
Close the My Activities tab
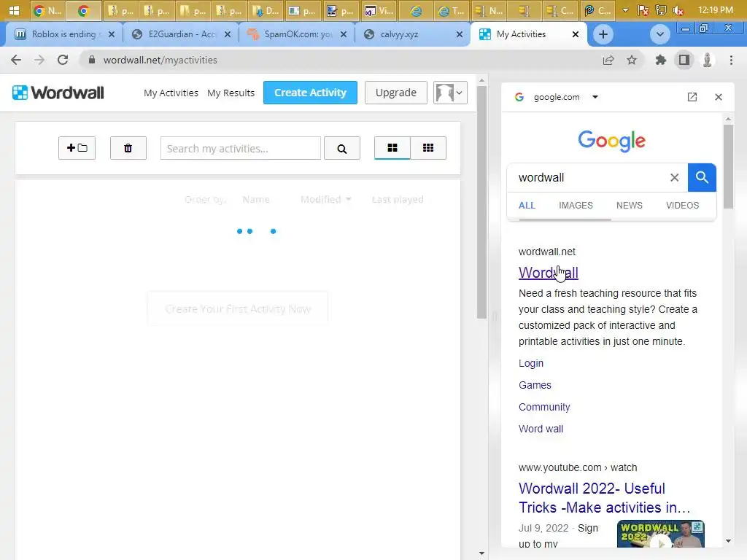click(x=576, y=34)
